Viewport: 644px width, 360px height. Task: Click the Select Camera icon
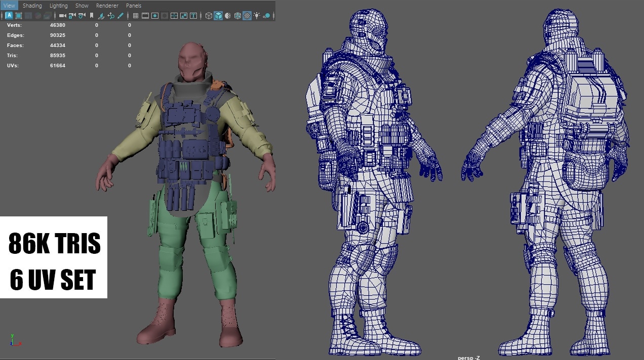[x=62, y=16]
